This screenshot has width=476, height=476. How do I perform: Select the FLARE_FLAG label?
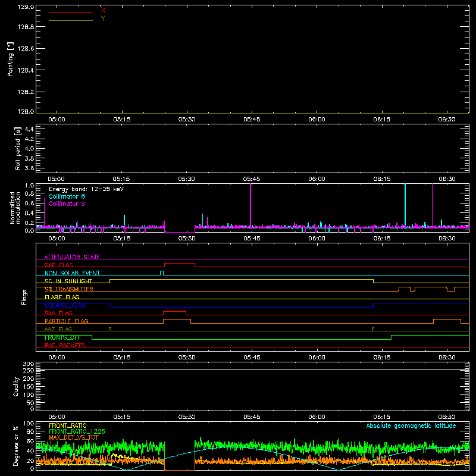62,297
